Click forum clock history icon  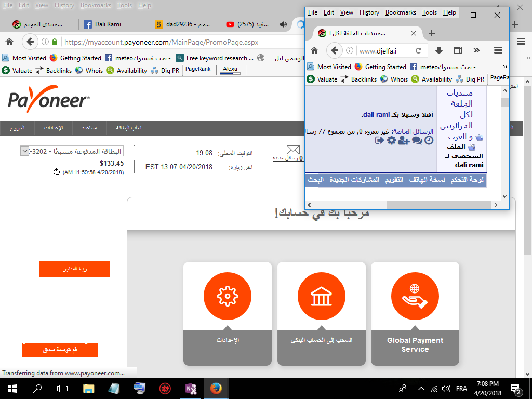point(429,140)
